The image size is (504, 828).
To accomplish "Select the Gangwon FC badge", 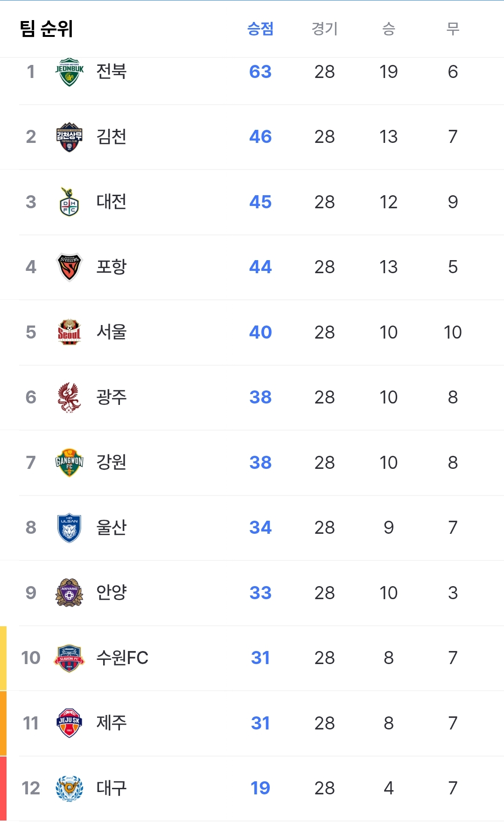I will 69,462.
